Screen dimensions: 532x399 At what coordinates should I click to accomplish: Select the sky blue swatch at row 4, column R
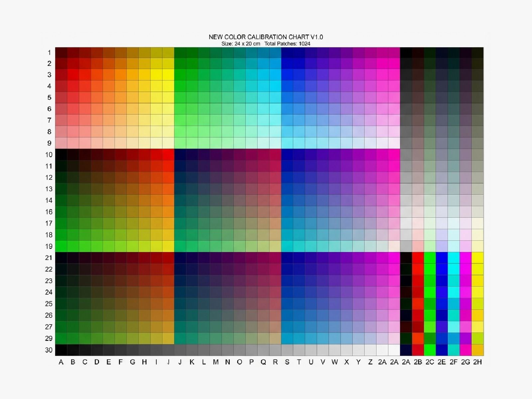click(275, 86)
